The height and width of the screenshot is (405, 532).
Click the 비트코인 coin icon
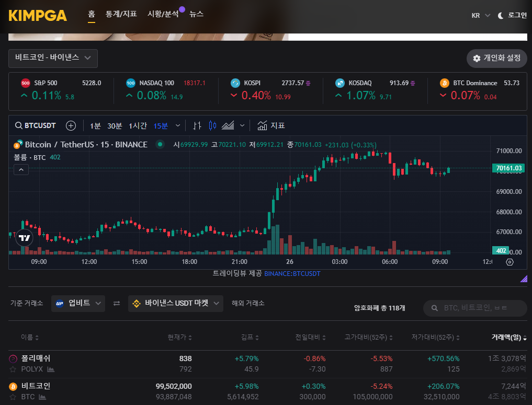click(x=13, y=386)
